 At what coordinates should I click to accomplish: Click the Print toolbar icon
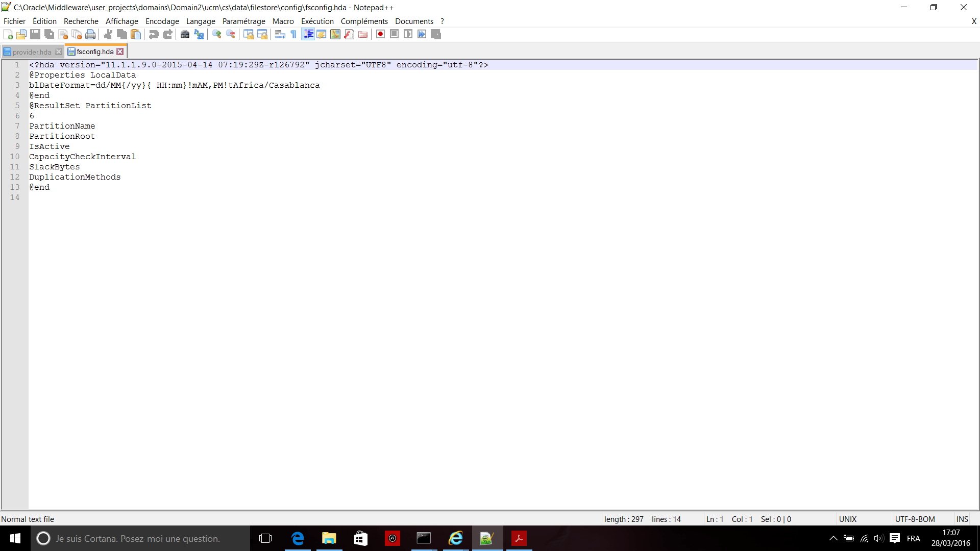click(90, 34)
